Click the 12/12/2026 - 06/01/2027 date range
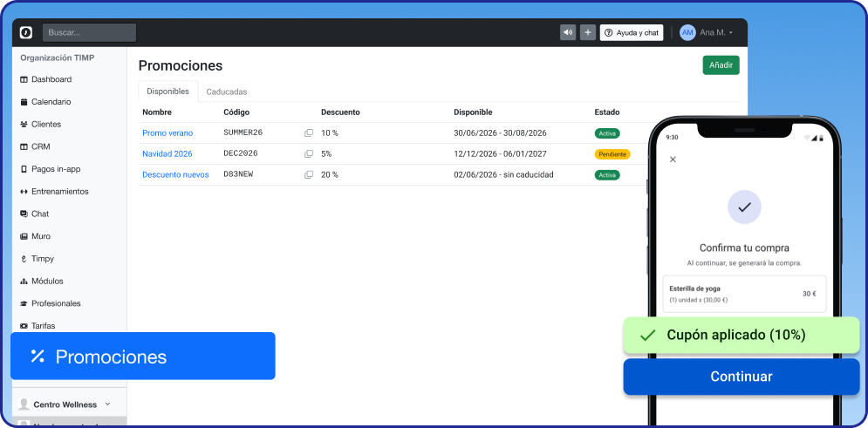The image size is (868, 428). point(500,153)
